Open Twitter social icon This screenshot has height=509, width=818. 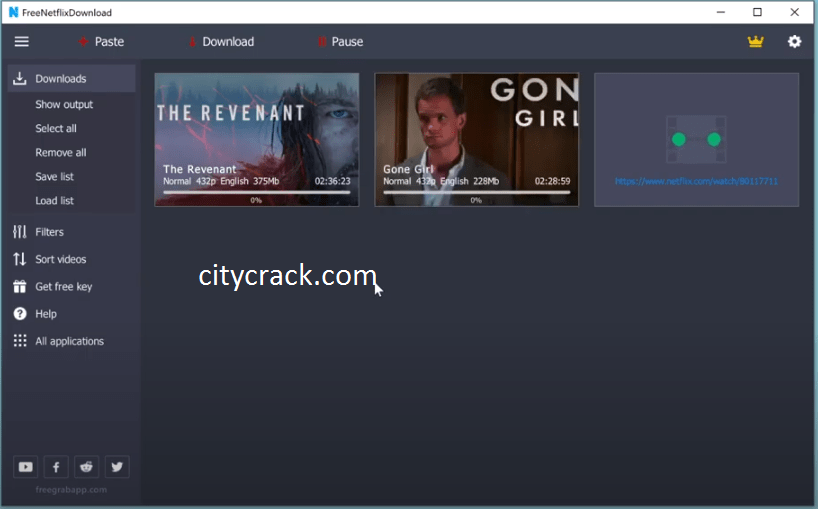[117, 467]
